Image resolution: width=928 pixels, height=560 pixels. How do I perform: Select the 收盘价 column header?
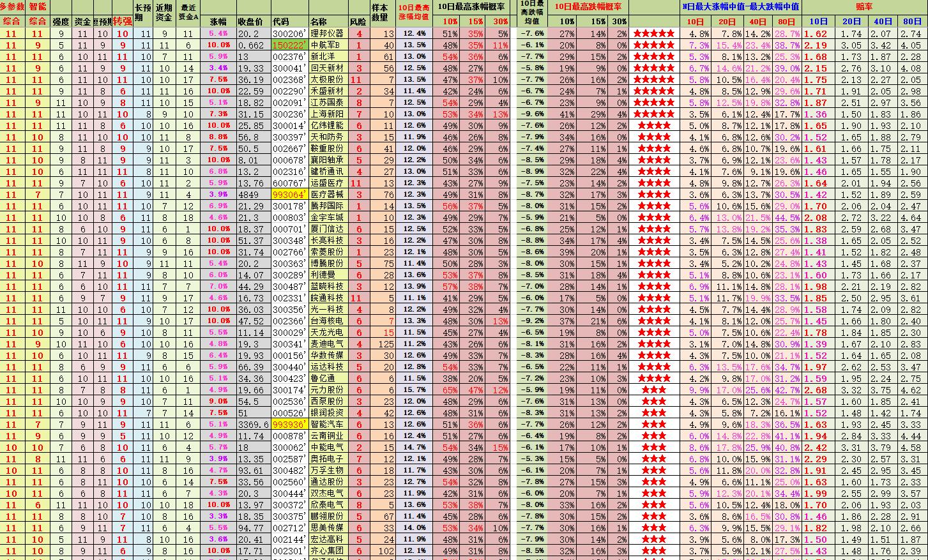tap(250, 21)
